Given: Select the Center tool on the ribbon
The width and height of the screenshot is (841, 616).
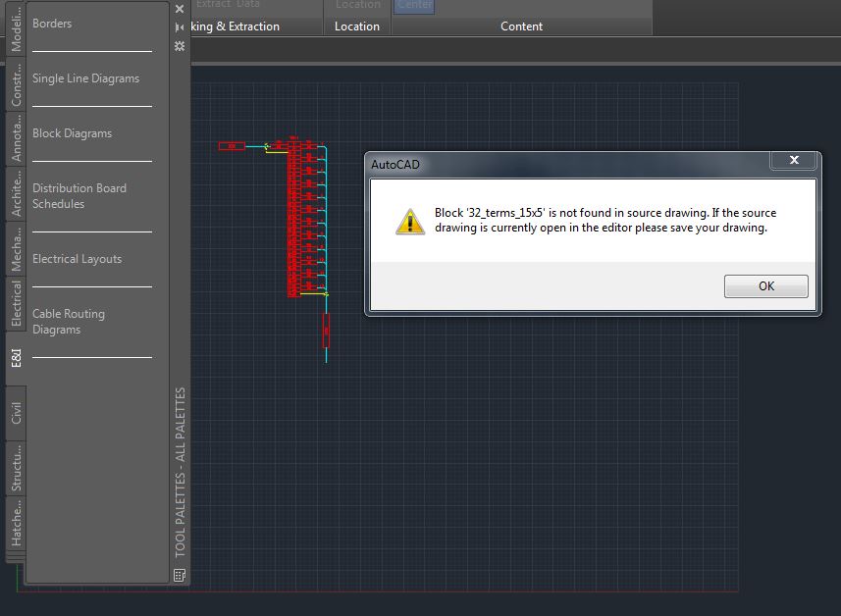Looking at the screenshot, I should [413, 5].
